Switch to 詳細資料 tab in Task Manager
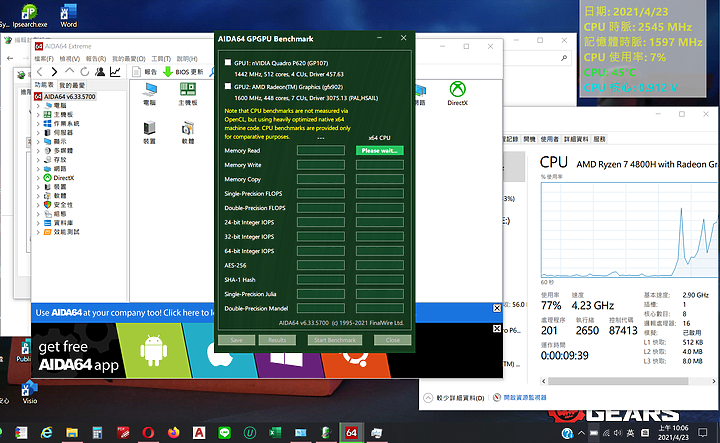Image resolution: width=720 pixels, height=443 pixels. 576,139
